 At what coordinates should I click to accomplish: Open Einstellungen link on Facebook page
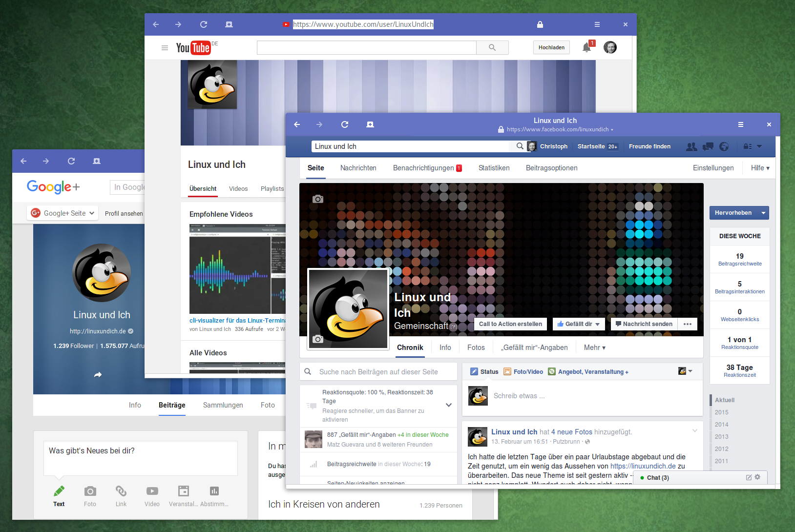pyautogui.click(x=713, y=168)
